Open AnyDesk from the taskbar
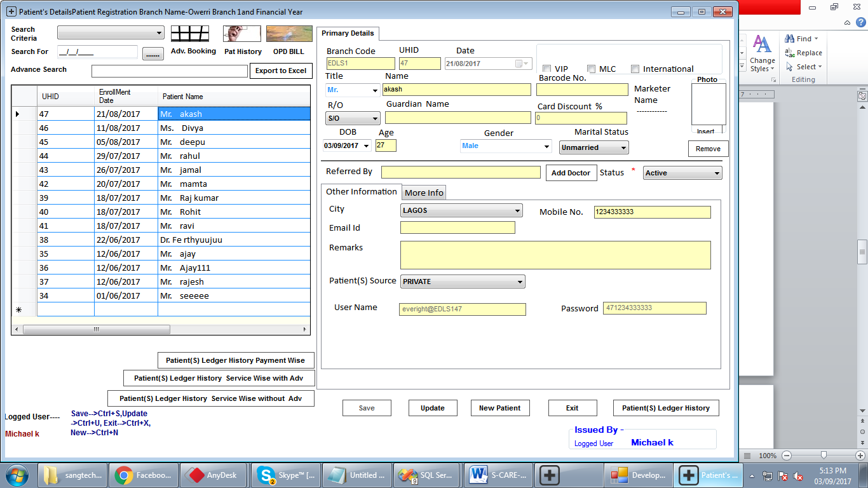 pyautogui.click(x=214, y=475)
